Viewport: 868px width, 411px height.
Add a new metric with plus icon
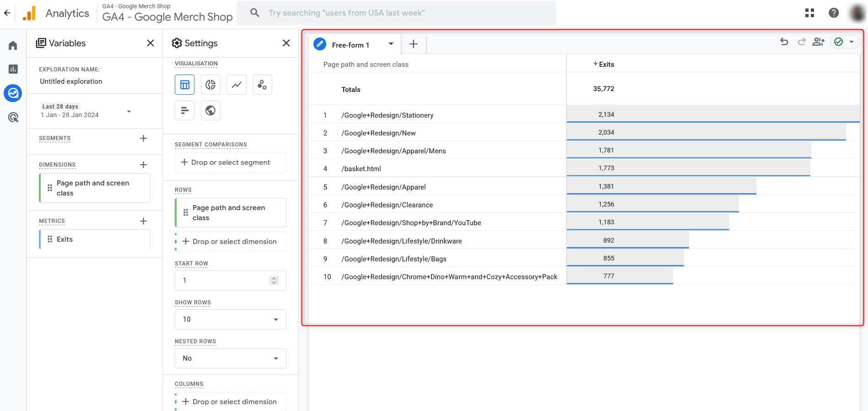click(143, 221)
